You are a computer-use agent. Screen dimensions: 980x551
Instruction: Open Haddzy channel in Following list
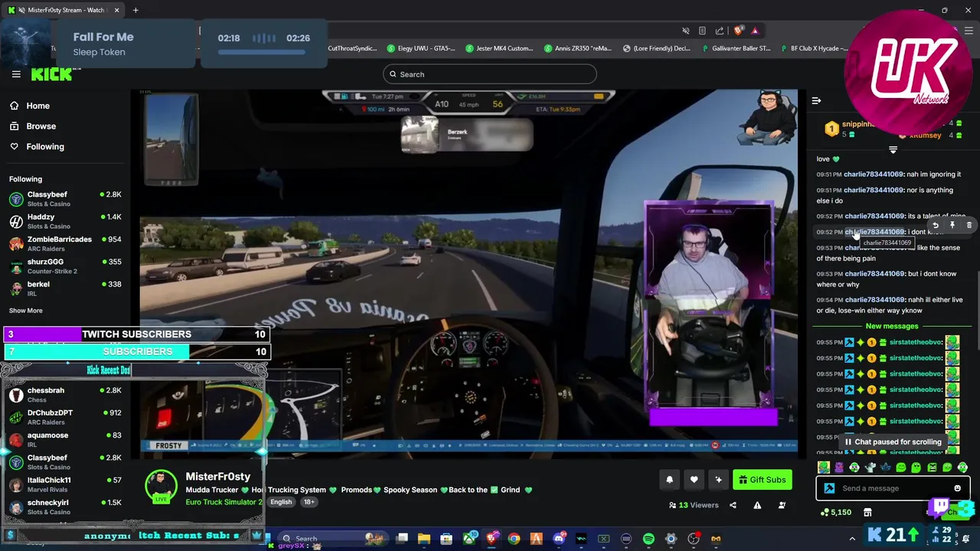tap(65, 221)
